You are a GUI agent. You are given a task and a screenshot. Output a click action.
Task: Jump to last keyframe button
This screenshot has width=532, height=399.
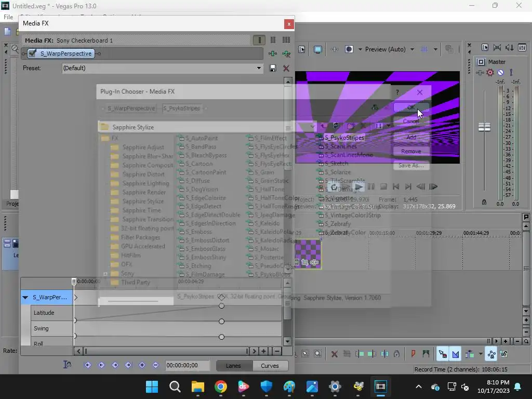128,365
